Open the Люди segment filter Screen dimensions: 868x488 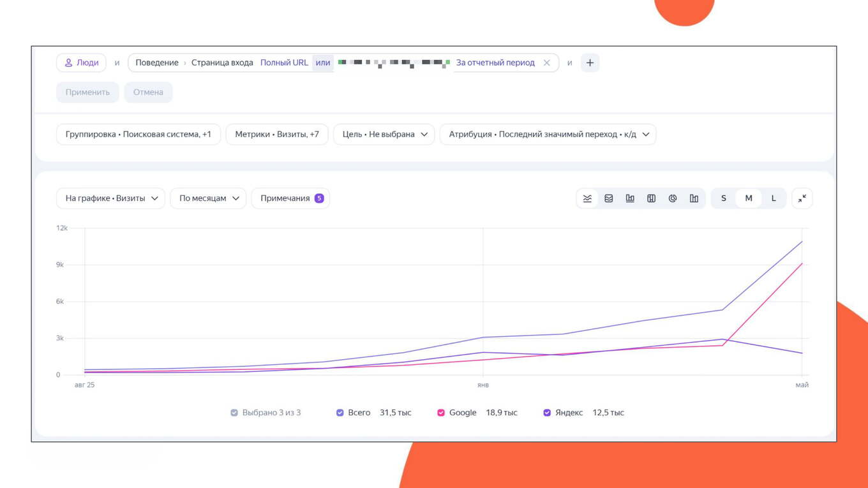click(82, 63)
